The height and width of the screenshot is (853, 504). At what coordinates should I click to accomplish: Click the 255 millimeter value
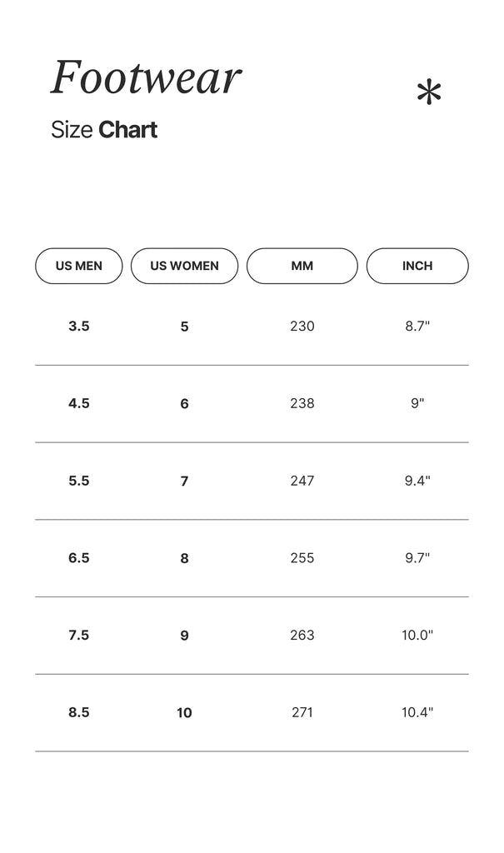click(x=302, y=558)
